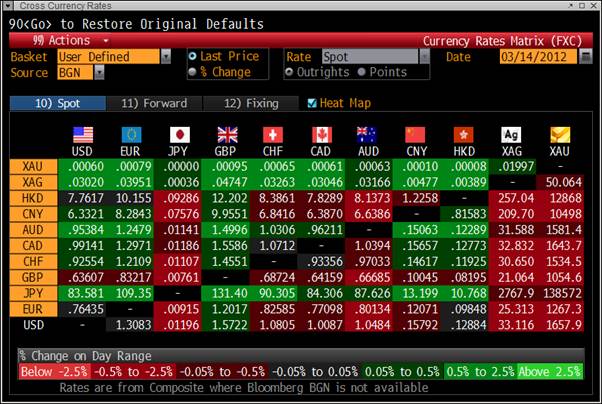
Task: Uncheck the Heat Map checkbox
Action: 313,103
